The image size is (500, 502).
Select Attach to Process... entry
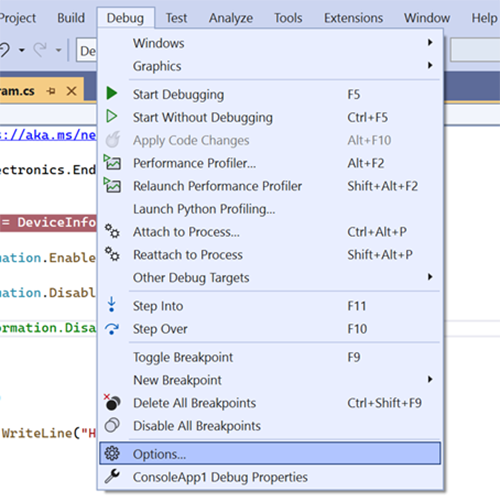(270, 232)
